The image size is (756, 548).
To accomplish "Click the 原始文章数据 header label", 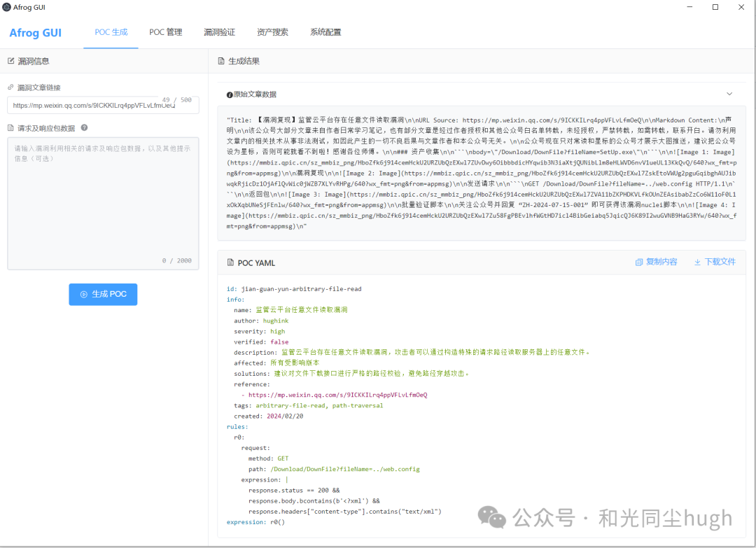I will (x=255, y=94).
